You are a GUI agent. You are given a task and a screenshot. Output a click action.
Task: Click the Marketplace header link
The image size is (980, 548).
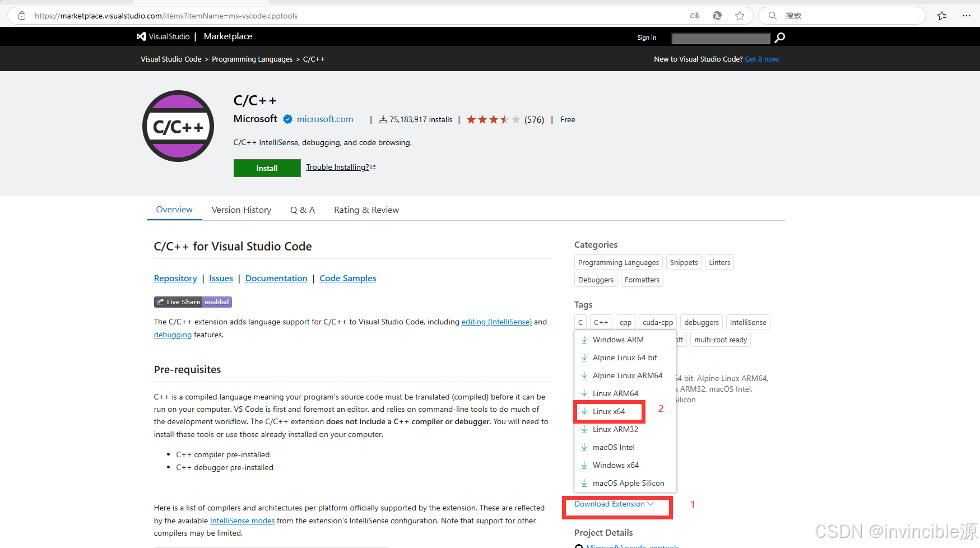coord(228,36)
